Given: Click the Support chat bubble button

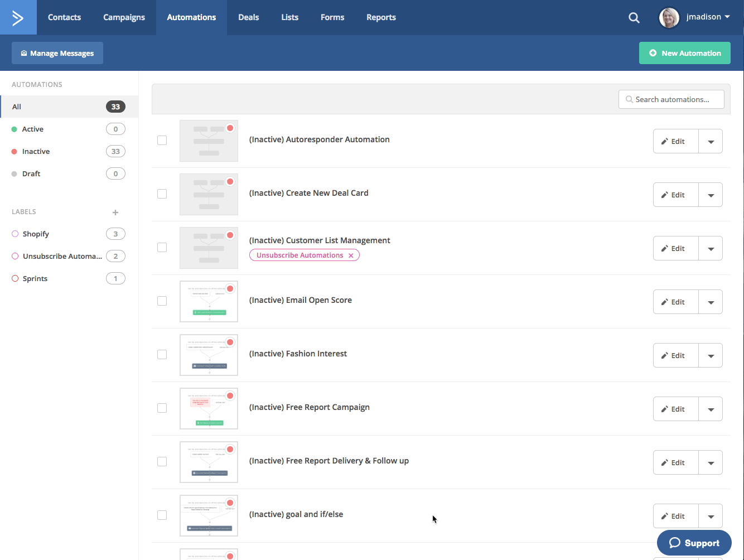Looking at the screenshot, I should tap(694, 543).
